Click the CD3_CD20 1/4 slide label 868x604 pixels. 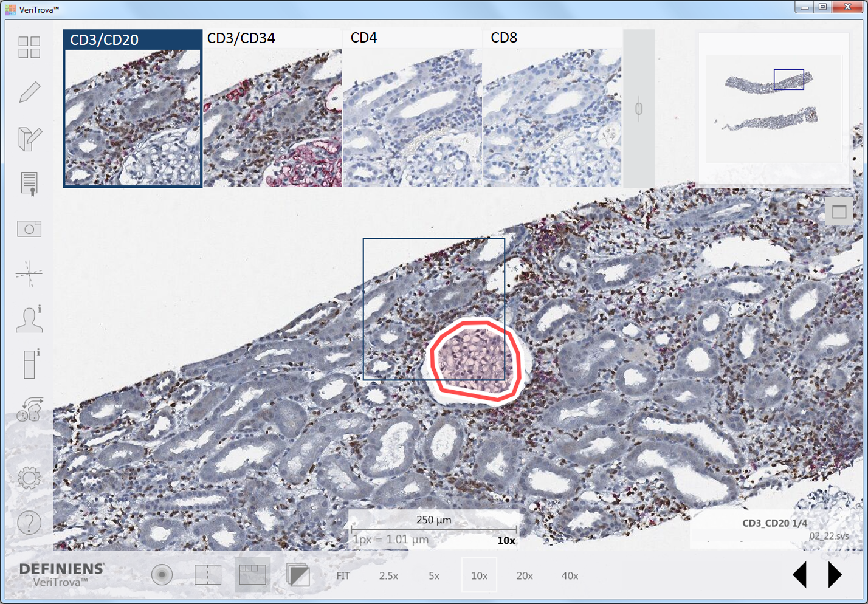click(775, 523)
